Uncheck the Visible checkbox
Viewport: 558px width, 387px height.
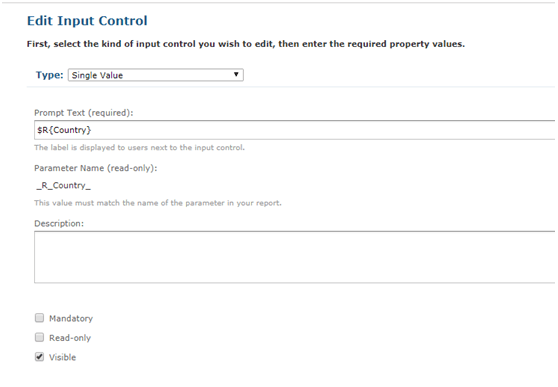pyautogui.click(x=39, y=357)
